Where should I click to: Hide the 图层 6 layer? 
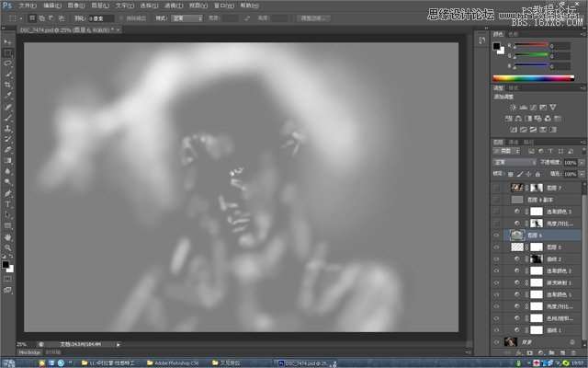point(496,235)
